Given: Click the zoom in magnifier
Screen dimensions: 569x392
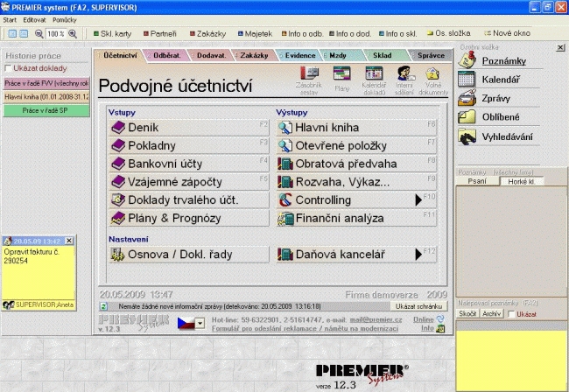Looking at the screenshot, I should click(x=73, y=34).
